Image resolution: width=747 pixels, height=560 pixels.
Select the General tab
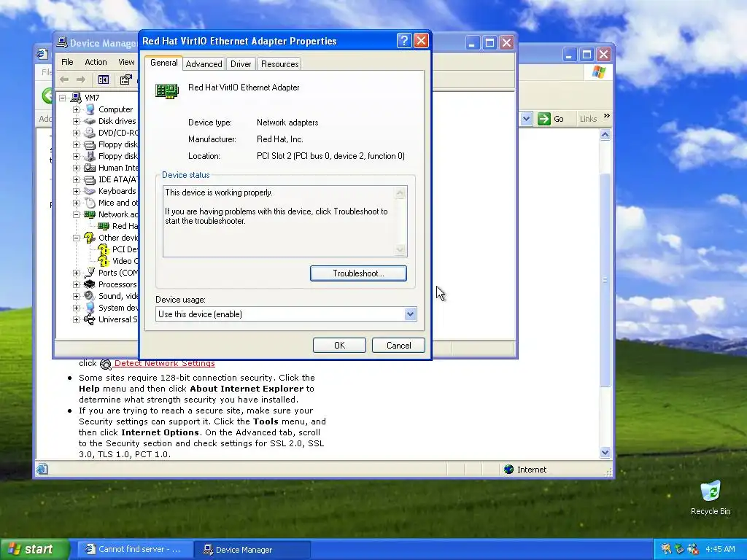click(x=163, y=63)
